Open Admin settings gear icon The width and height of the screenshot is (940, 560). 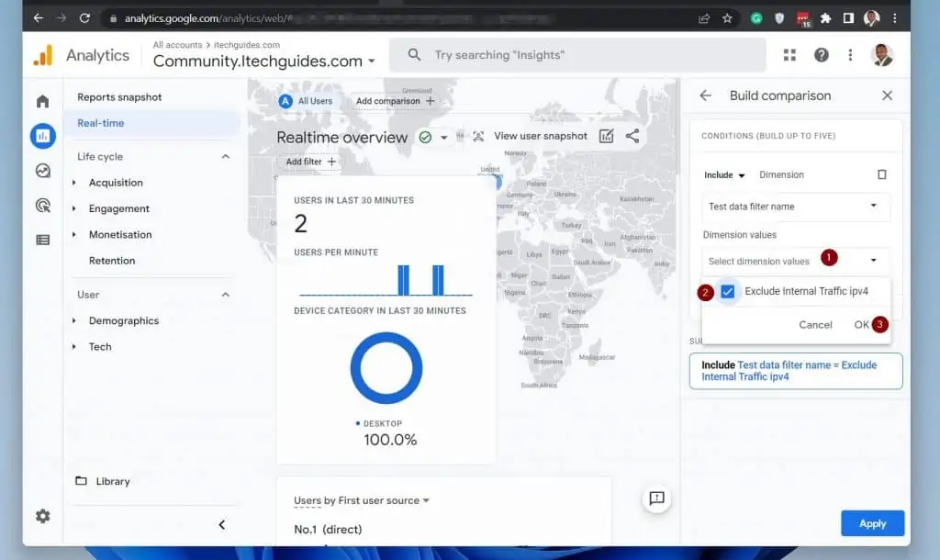[x=42, y=516]
